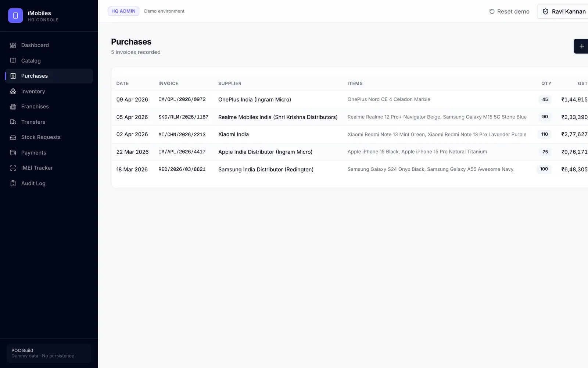The image size is (588, 368).
Task: Click the Audit Log clipboard icon
Action: click(x=13, y=183)
